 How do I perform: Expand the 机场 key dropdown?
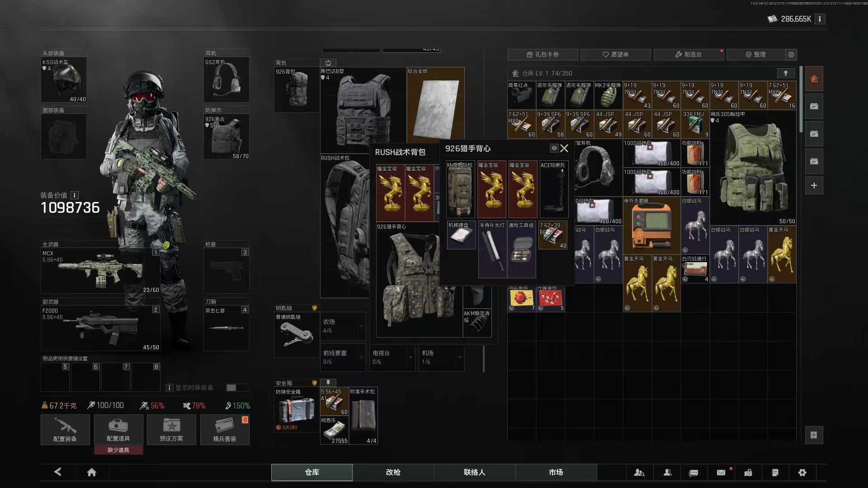(460, 357)
